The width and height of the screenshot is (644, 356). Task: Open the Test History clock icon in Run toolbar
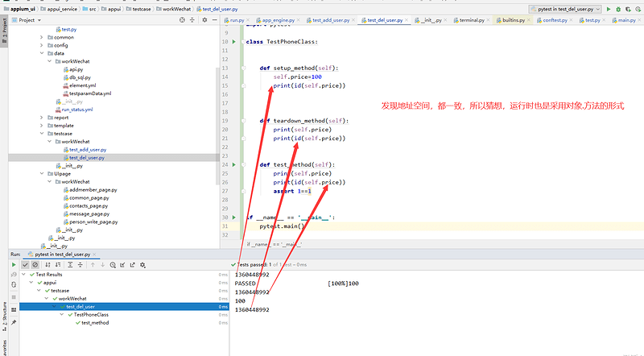point(113,265)
